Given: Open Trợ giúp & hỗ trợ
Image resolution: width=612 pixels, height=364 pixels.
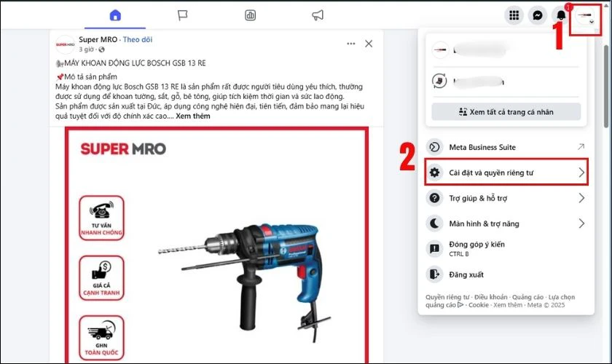Looking at the screenshot, I should tap(506, 198).
